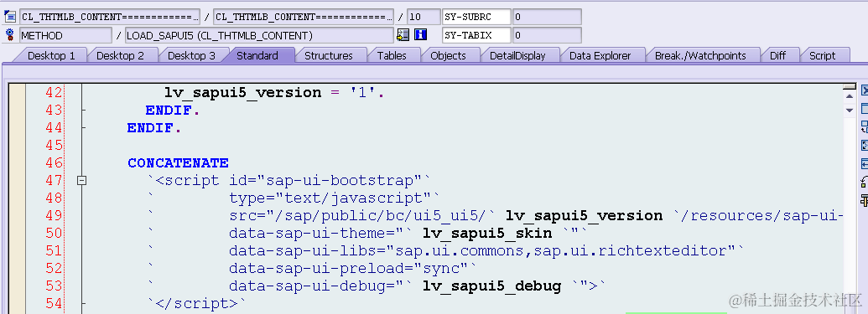Click lv_sapui5_version on line 42
868x314 pixels.
[x=242, y=92]
